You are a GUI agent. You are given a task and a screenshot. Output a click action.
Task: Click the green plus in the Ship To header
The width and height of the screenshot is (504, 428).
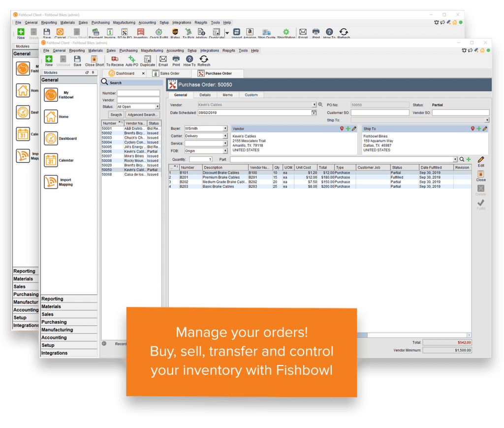click(x=478, y=128)
